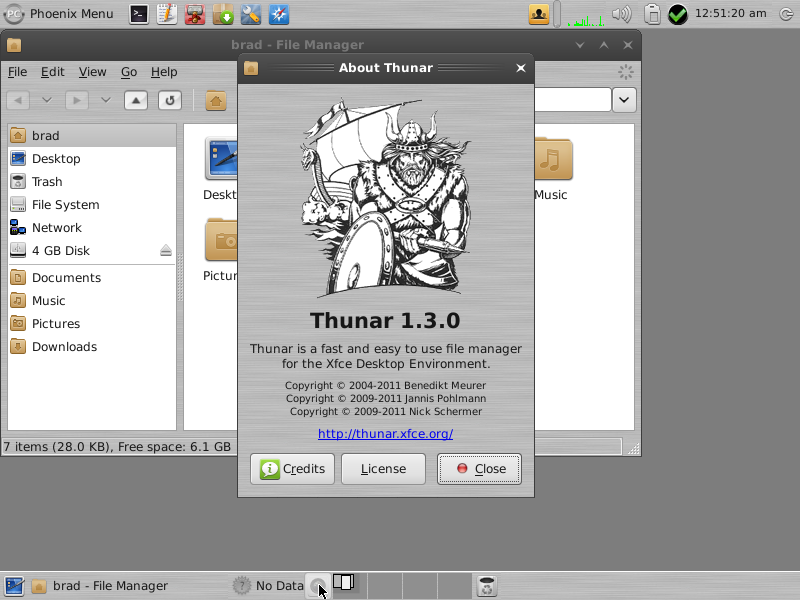Select File System in the side pane
This screenshot has height=600, width=800.
click(x=92, y=205)
